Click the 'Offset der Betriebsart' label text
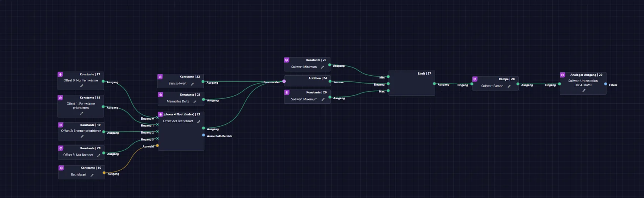 tap(178, 122)
